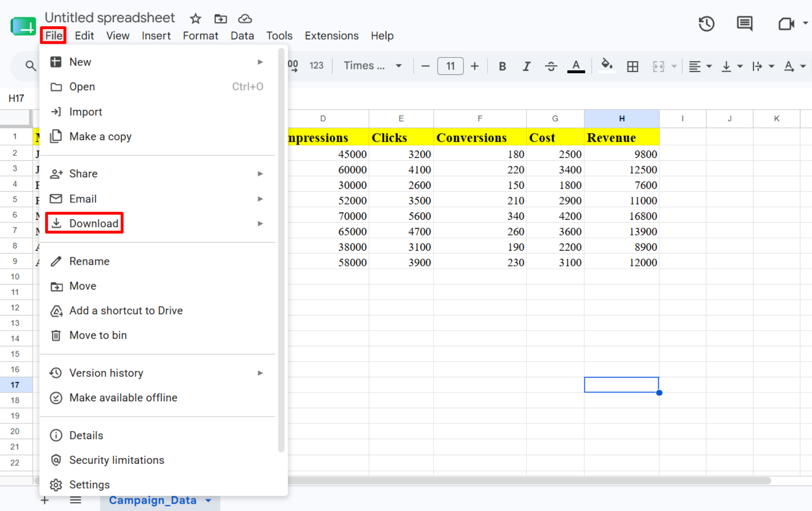812x511 pixels.
Task: Open text rotation options
Action: [795, 66]
